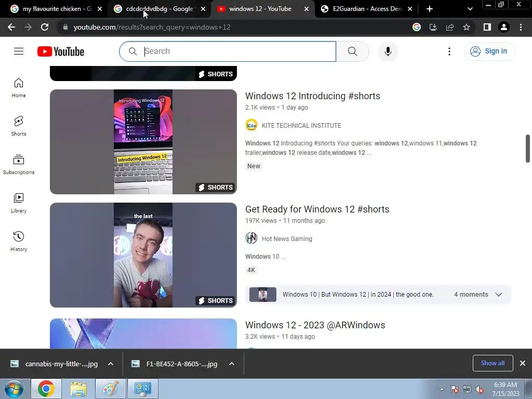This screenshot has height=399, width=532.
Task: Expand the 4 moments chevron
Action: pyautogui.click(x=498, y=295)
